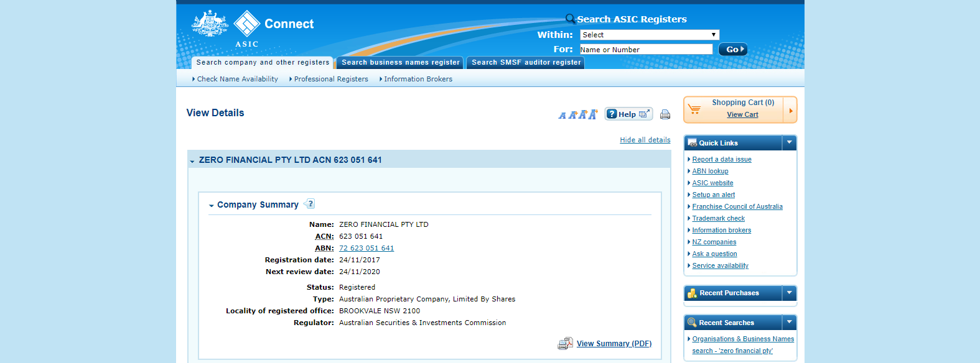Click the Go search button
This screenshot has height=363, width=980.
click(x=733, y=50)
